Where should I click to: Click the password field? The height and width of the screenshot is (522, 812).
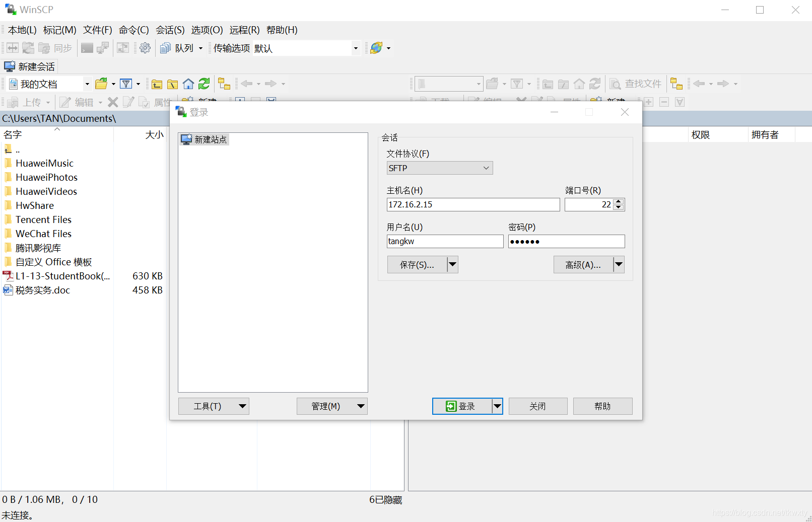[x=566, y=241]
